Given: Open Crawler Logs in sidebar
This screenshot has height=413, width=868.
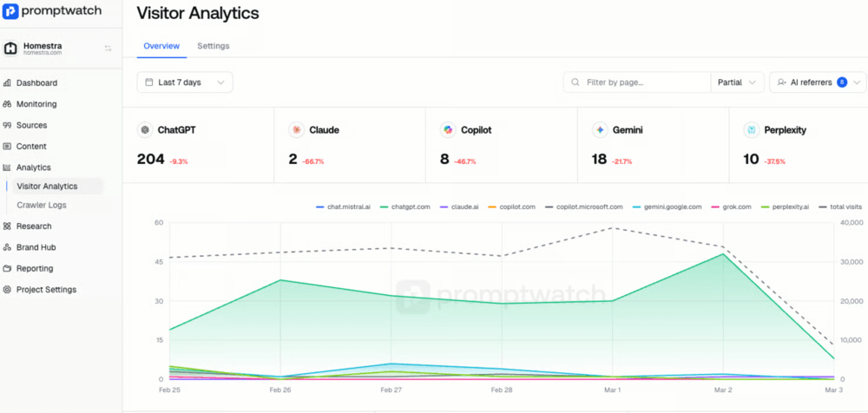Looking at the screenshot, I should [x=42, y=205].
